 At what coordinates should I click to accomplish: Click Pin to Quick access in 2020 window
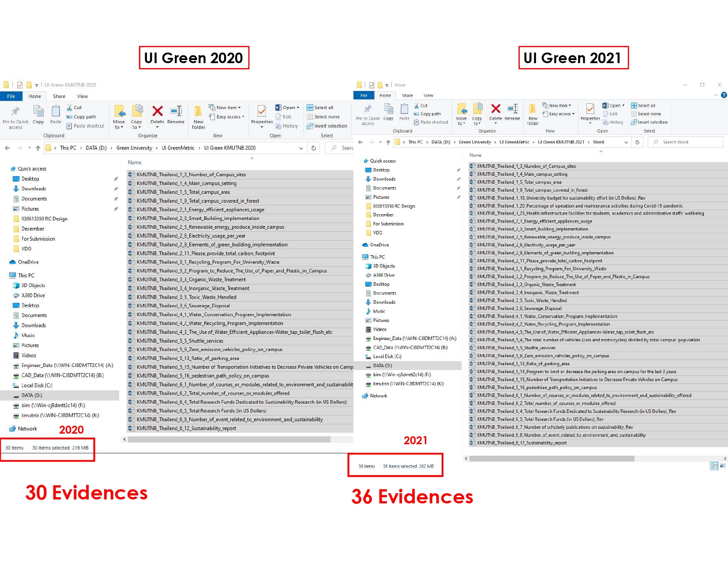click(15, 117)
